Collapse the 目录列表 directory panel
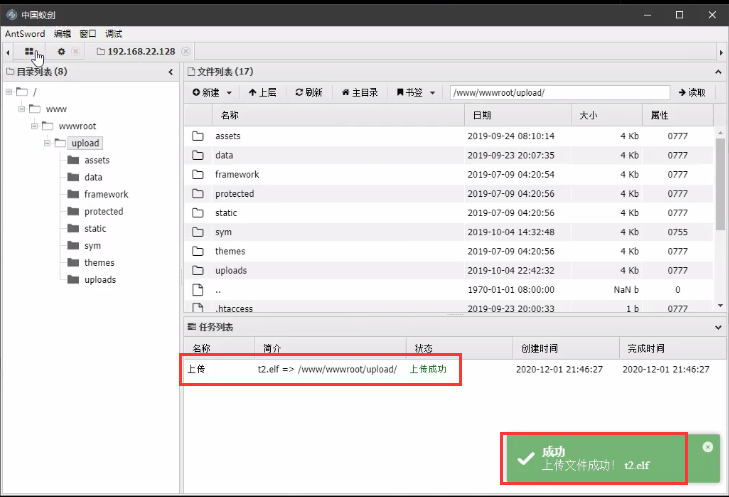Viewport: 729px width, 497px height. point(172,72)
